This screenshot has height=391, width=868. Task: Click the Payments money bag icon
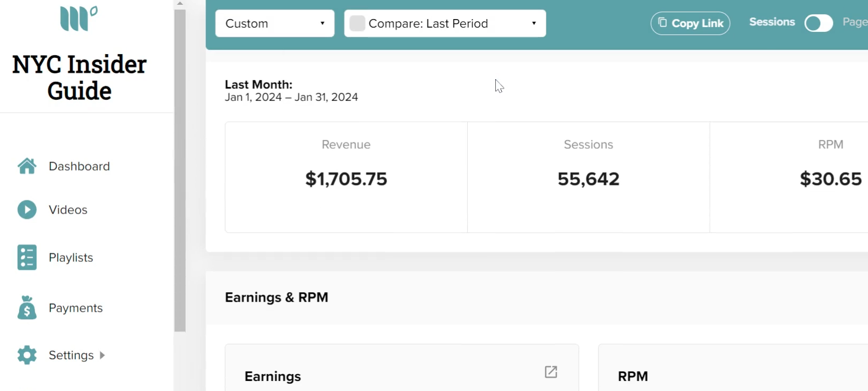pyautogui.click(x=27, y=308)
